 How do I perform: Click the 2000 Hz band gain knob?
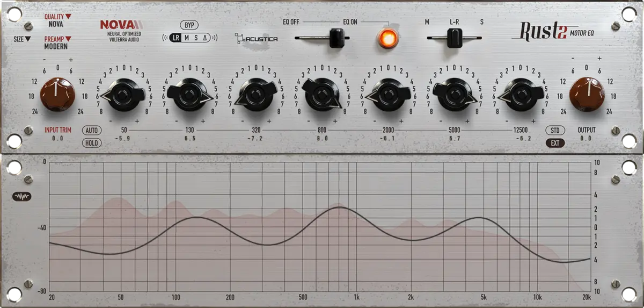click(x=388, y=95)
